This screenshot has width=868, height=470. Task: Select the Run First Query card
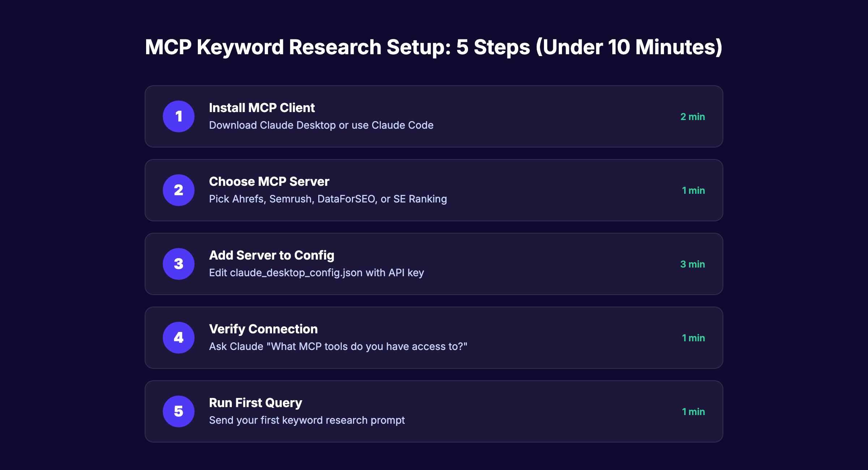pyautogui.click(x=434, y=411)
